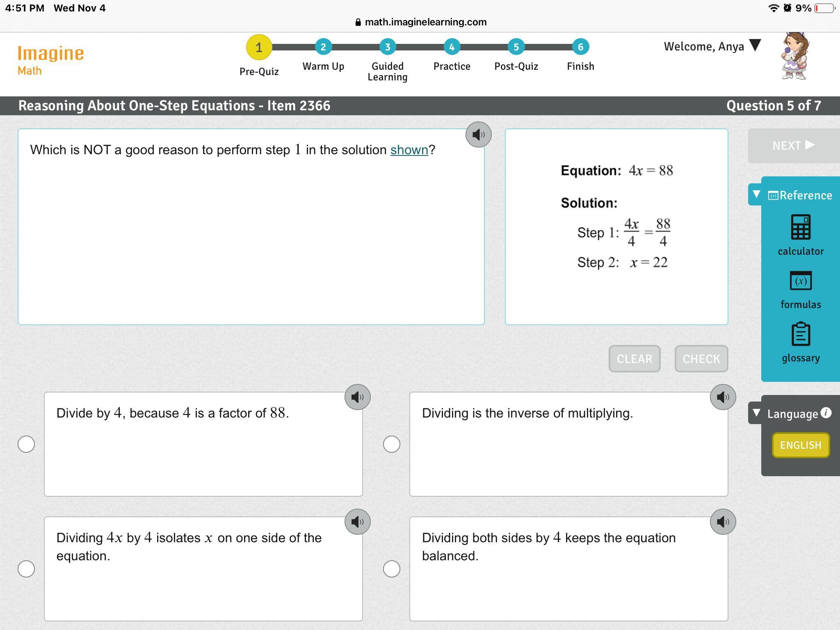Open the calculator reference tool
The height and width of the screenshot is (630, 840).
click(x=801, y=227)
